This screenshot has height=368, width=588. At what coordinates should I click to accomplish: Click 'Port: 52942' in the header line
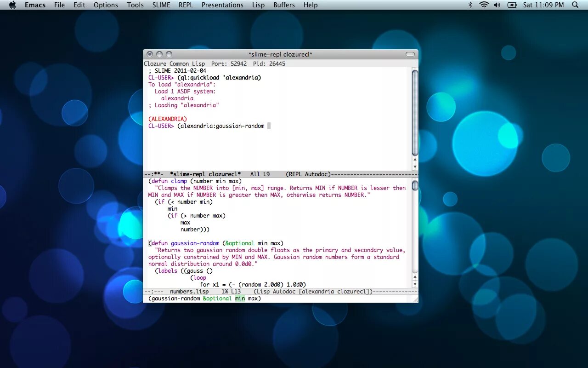(x=229, y=64)
